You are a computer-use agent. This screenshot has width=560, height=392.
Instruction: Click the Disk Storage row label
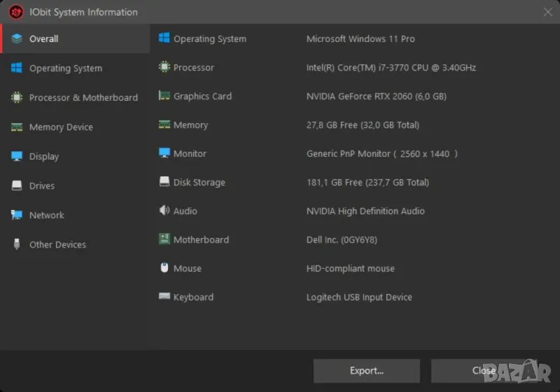(199, 183)
